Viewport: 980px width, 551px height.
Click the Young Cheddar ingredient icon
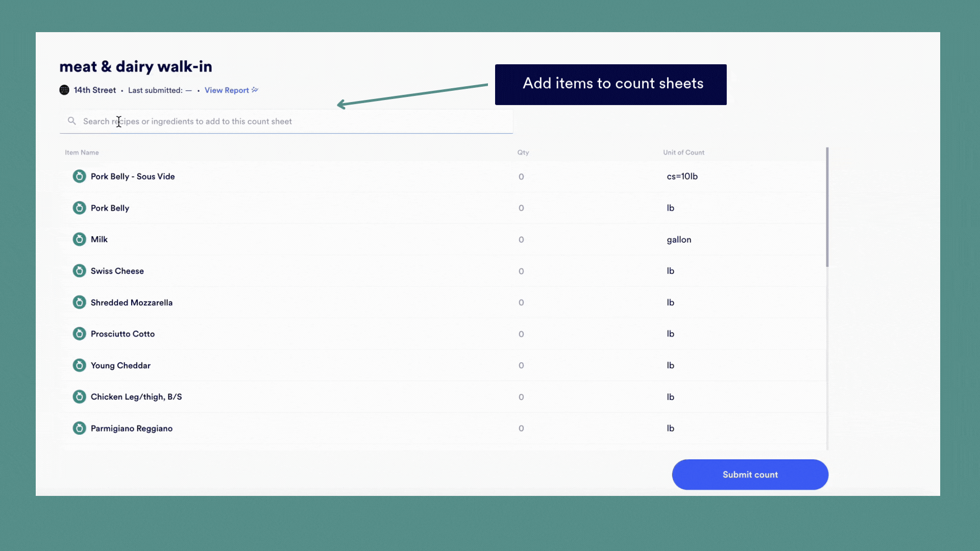pyautogui.click(x=79, y=365)
